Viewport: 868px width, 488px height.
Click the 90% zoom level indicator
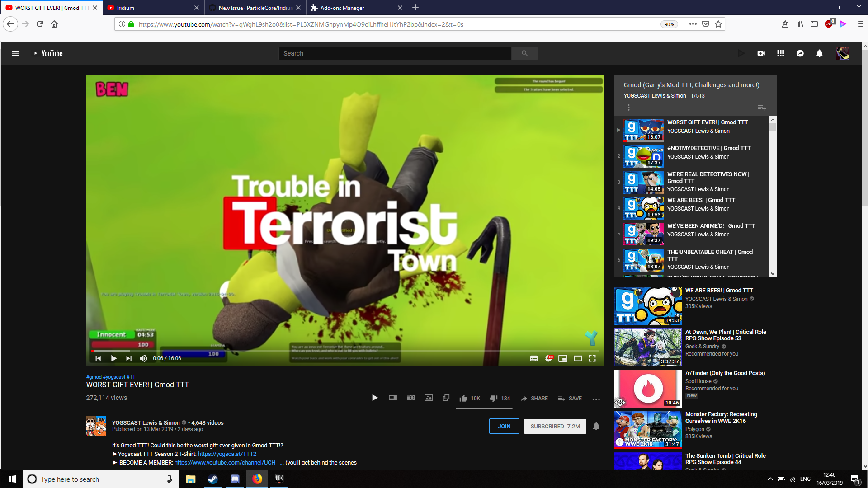pyautogui.click(x=669, y=24)
